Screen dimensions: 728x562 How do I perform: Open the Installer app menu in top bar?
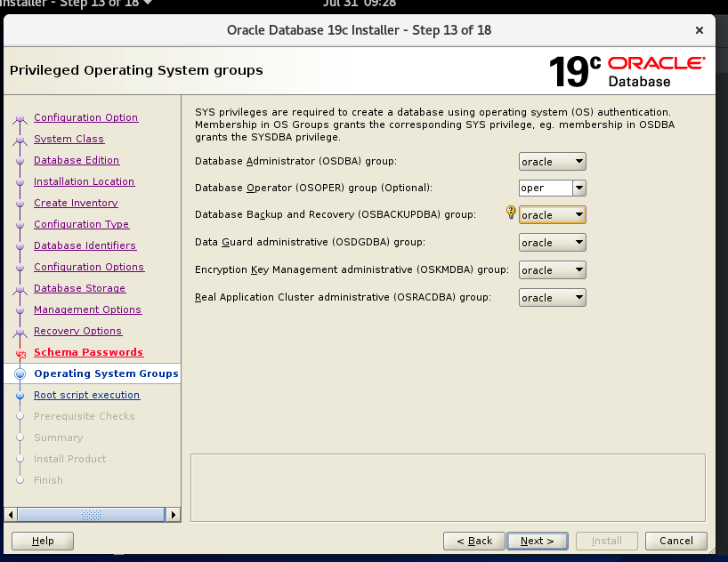click(x=77, y=4)
